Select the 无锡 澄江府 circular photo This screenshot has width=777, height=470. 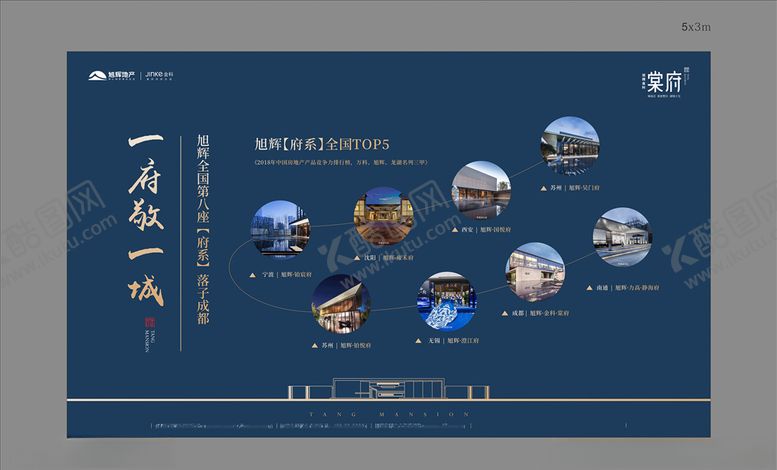click(x=447, y=301)
